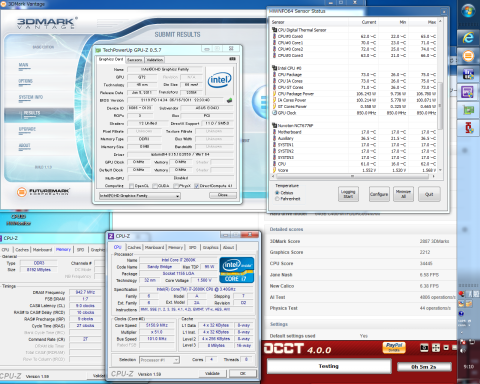
Task: Click the OCCT screenshot camera icon
Action: click(424, 348)
